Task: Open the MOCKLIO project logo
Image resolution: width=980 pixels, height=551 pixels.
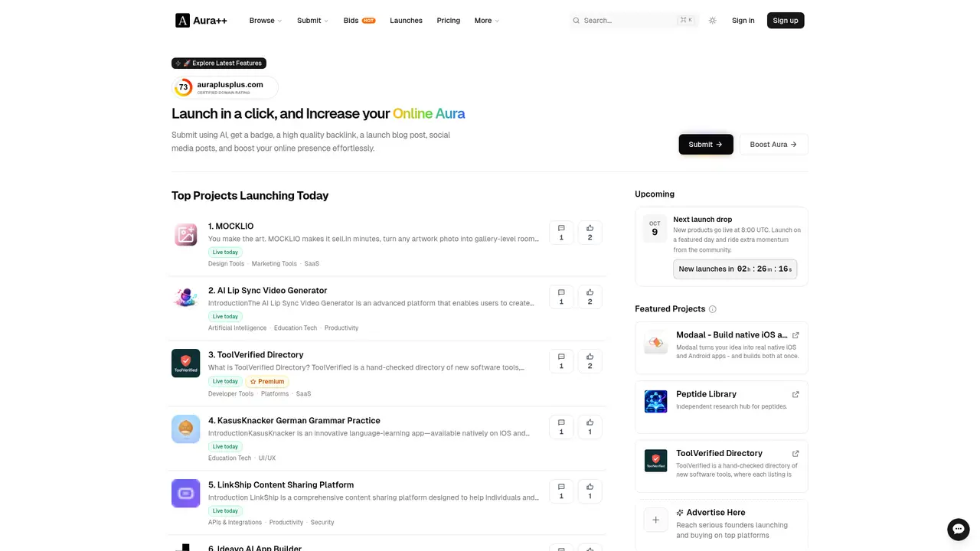Action: click(x=186, y=235)
